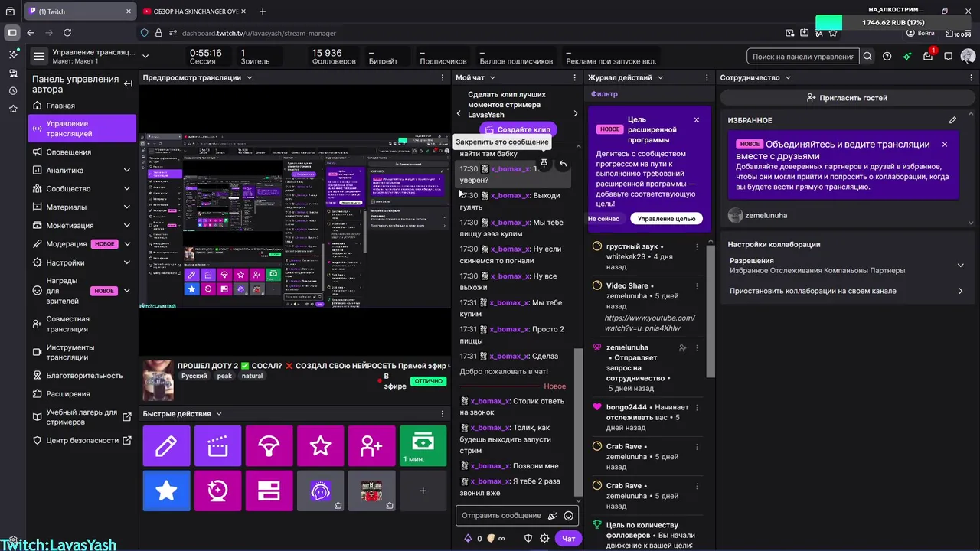Reply to the highlighted chat message
Screen dimensions: 980x551
pos(563,163)
